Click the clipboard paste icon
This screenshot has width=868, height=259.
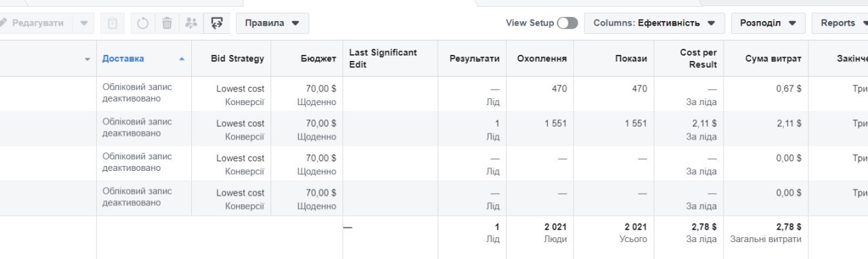click(x=113, y=23)
